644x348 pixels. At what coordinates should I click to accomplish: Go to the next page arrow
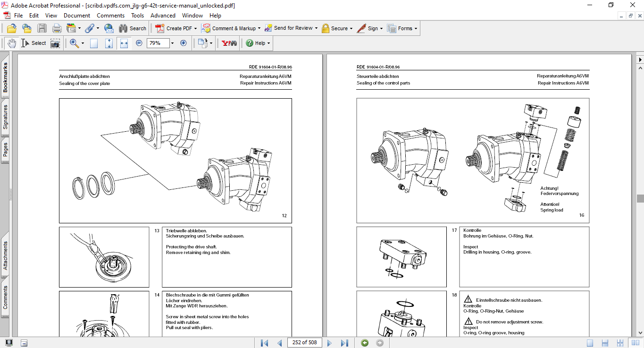pos(329,343)
